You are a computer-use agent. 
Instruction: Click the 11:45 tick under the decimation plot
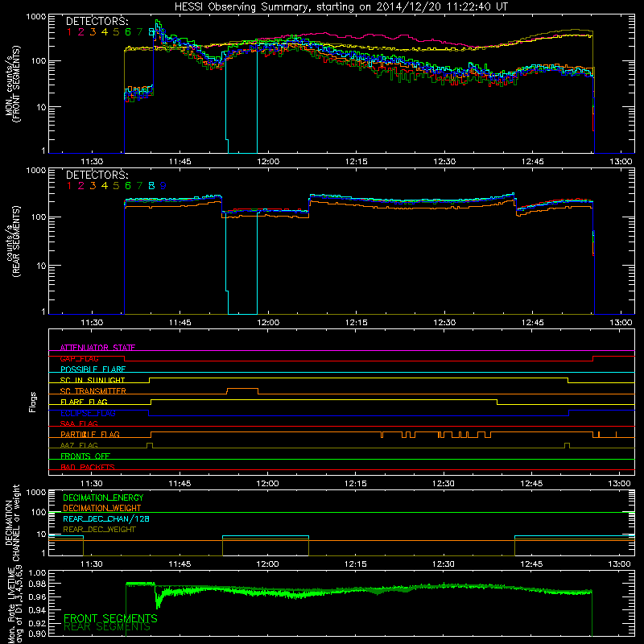coord(180,564)
